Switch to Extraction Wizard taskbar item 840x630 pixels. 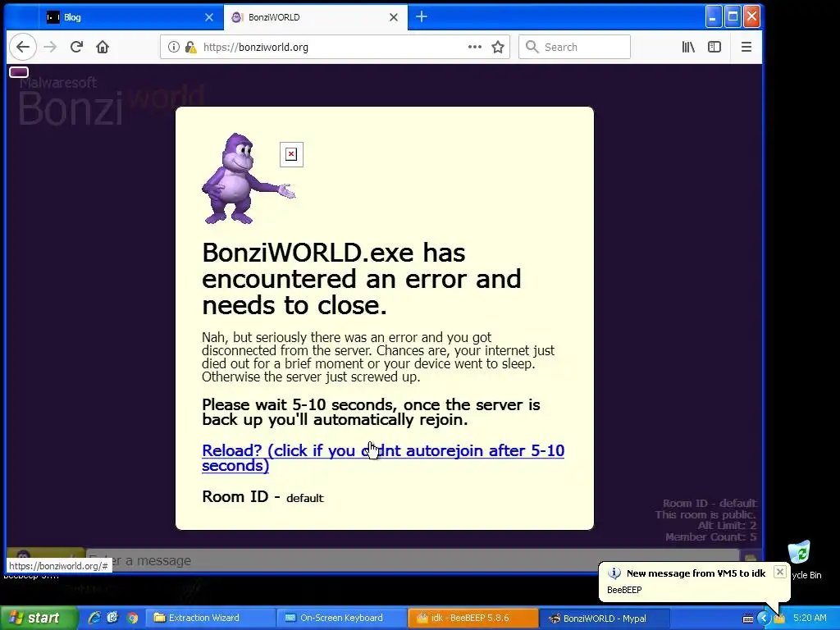(x=210, y=618)
